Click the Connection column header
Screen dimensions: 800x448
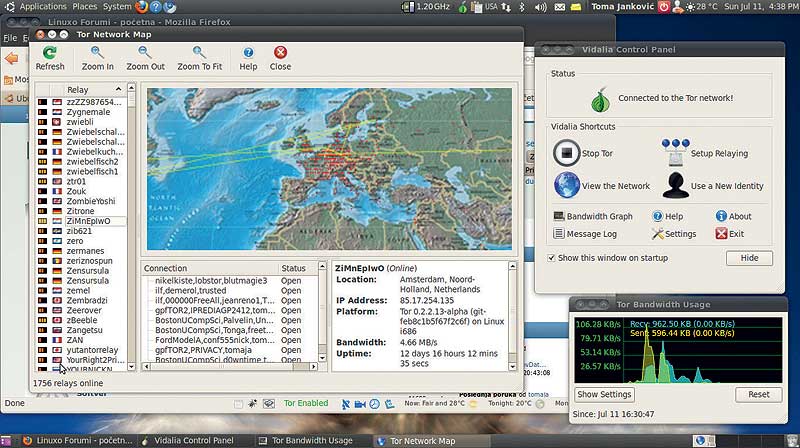(x=210, y=268)
